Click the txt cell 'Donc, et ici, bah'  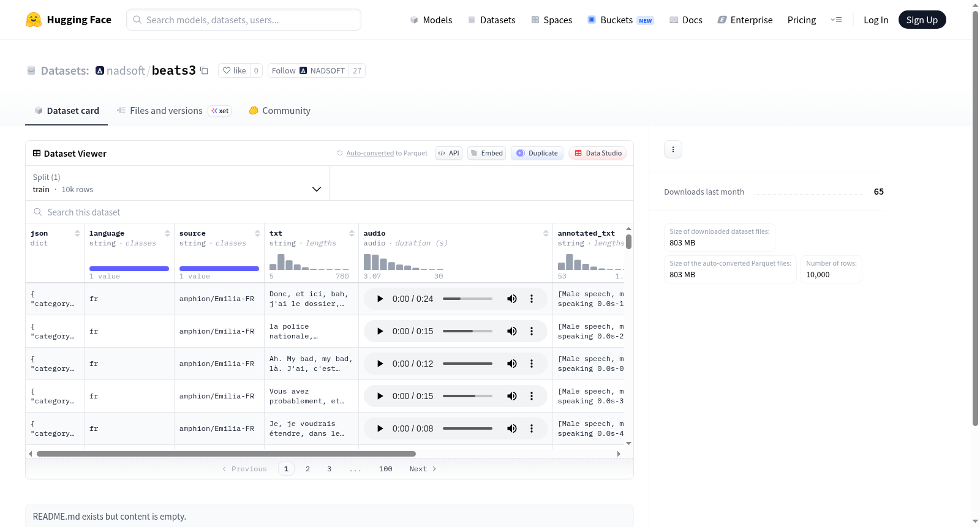pos(311,299)
